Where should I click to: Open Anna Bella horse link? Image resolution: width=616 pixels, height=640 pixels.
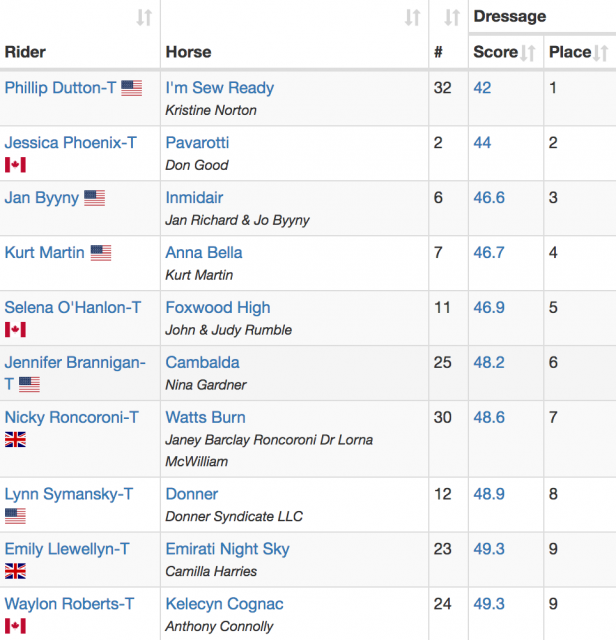tap(204, 253)
